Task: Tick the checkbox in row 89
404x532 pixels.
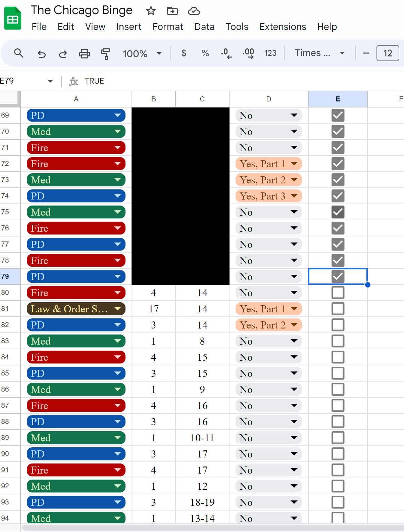Action: (338, 438)
